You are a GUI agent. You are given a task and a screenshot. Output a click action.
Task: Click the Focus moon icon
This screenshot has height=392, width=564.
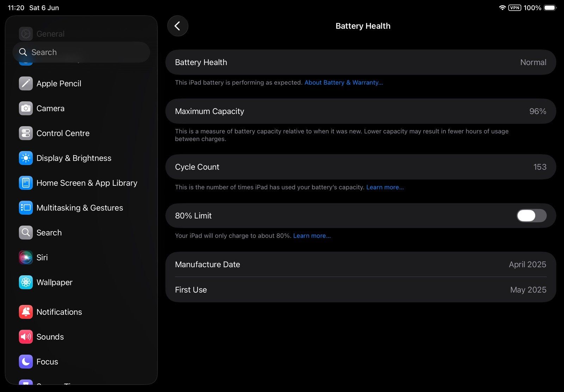coord(26,362)
